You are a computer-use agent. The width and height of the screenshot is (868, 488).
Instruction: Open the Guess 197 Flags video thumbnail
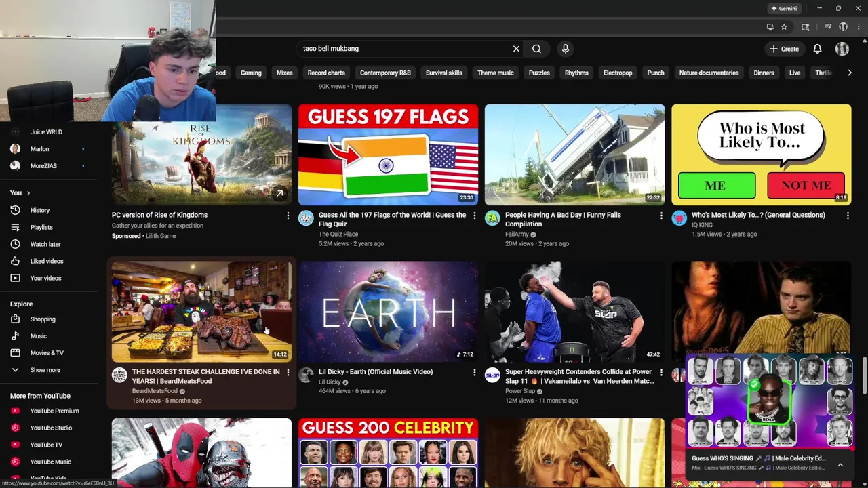click(x=388, y=155)
